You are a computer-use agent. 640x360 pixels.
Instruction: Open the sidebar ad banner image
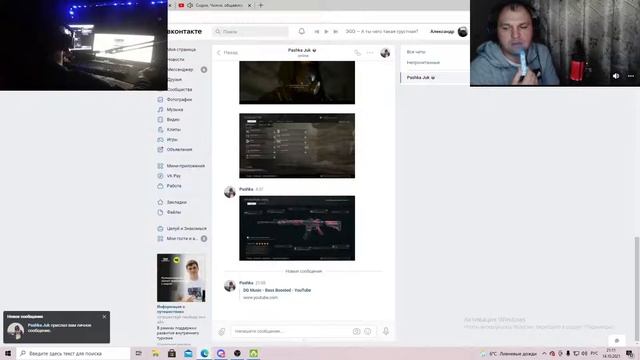pyautogui.click(x=181, y=278)
